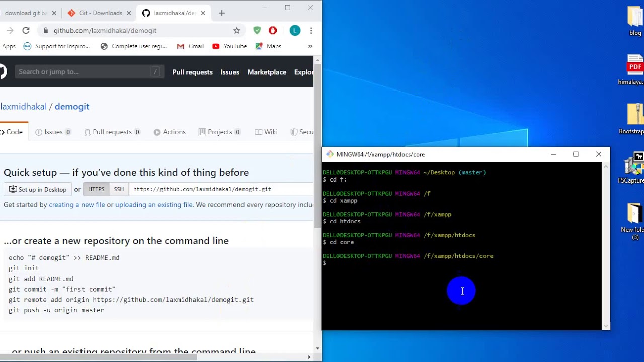Click the Git Bash terminal scrollbar
This screenshot has width=644, height=362.
606,246
